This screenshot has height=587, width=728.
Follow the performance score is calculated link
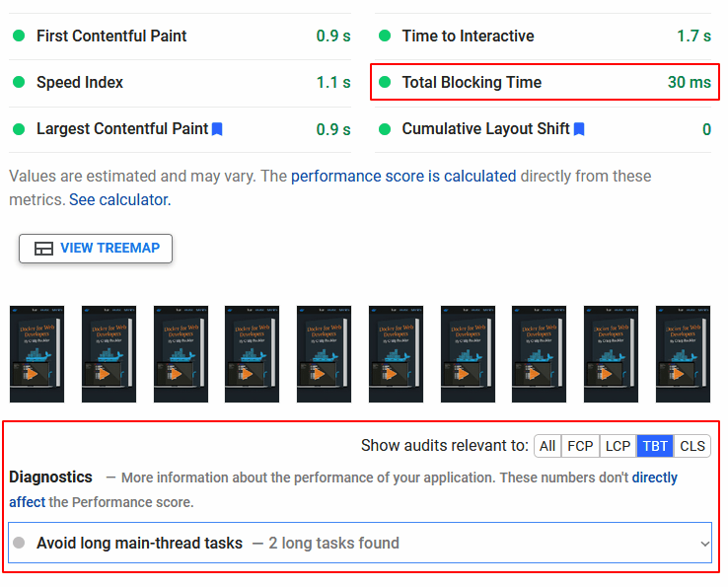403,176
